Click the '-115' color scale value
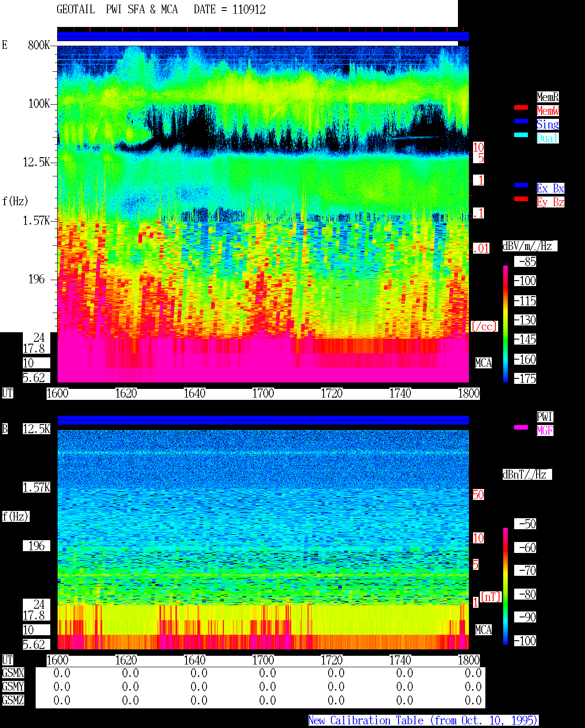585x728 pixels. point(525,301)
